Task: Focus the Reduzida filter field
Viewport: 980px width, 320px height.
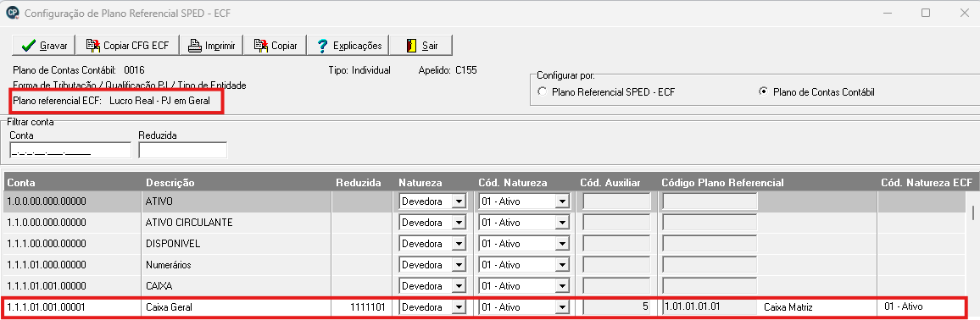Action: [x=182, y=151]
